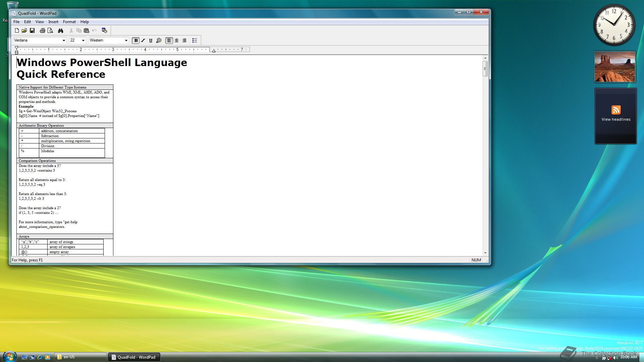The width and height of the screenshot is (644, 362).
Task: Click View headlines in RSS gadget
Action: [x=616, y=119]
